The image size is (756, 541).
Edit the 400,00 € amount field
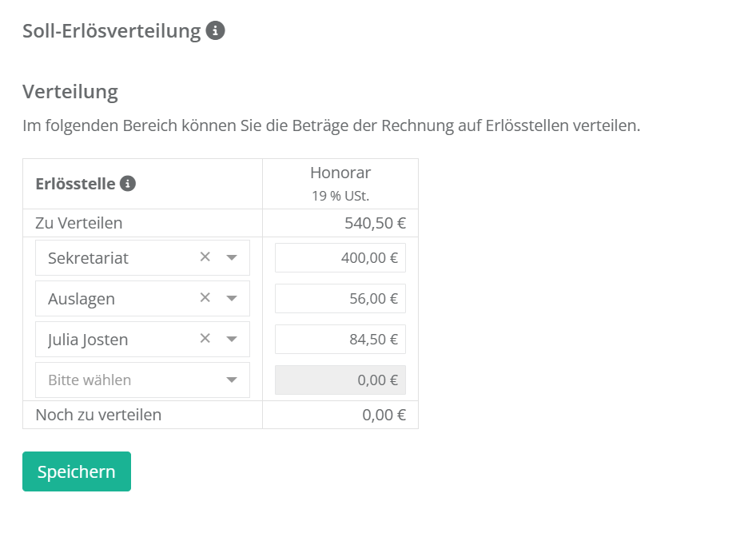pos(340,258)
